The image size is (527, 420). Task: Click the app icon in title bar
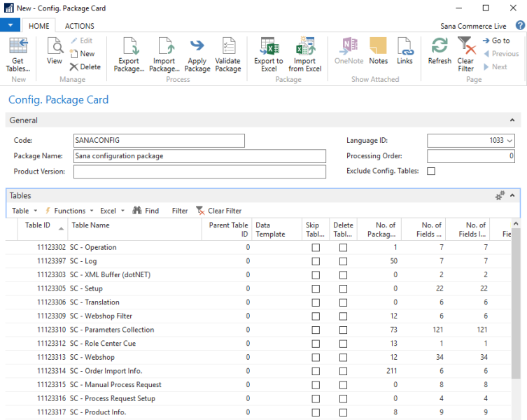tap(9, 8)
